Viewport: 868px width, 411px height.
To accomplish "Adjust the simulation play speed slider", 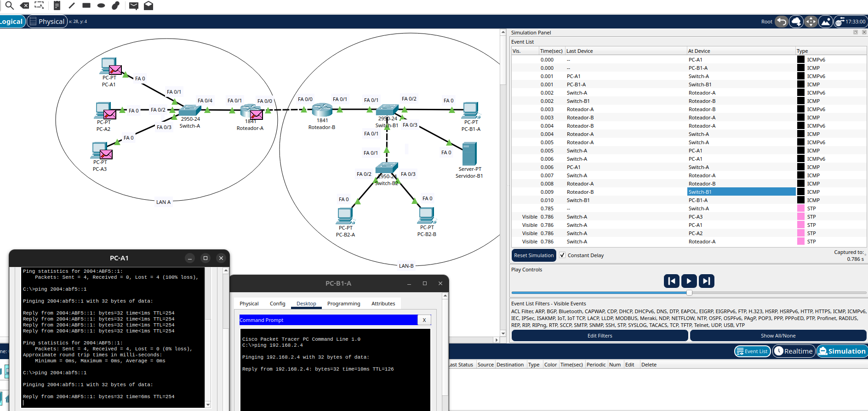I will 689,293.
